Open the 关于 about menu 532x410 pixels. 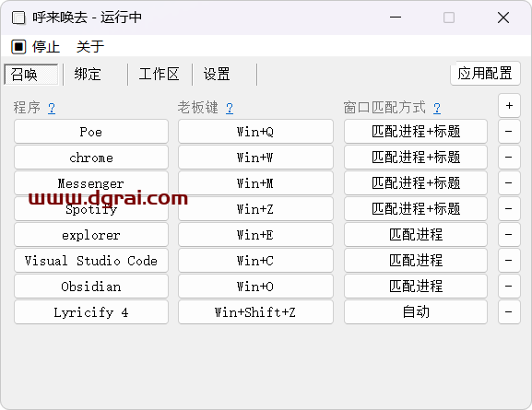point(90,46)
